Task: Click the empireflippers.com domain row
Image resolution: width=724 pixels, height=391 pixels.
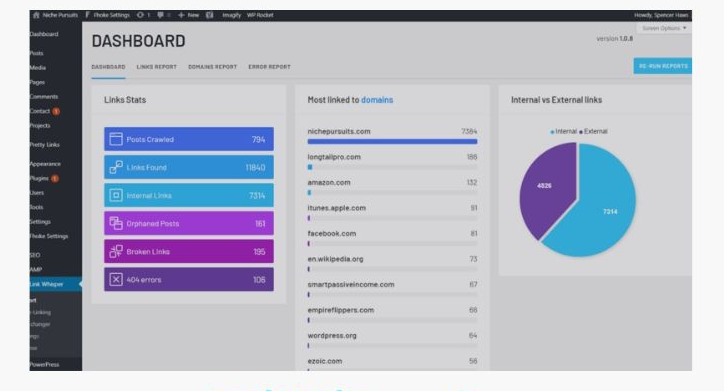Action: pos(392,314)
